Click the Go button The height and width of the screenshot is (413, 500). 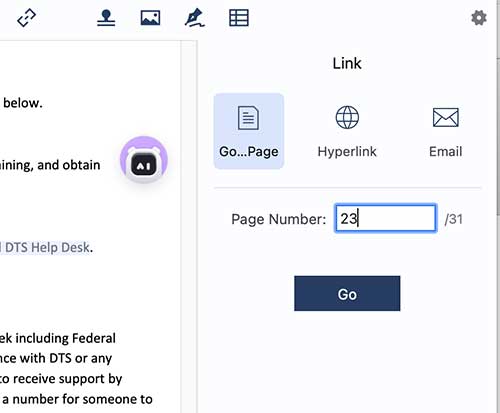coord(347,293)
